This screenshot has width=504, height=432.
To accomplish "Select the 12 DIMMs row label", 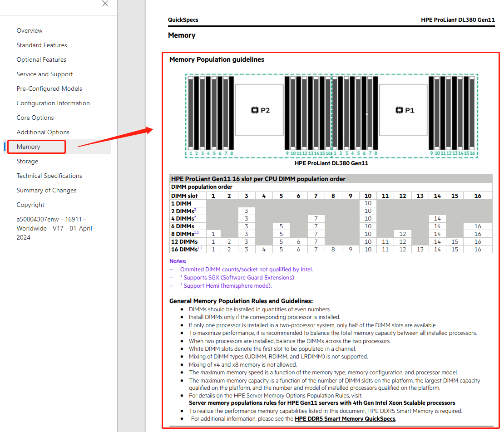I will point(184,242).
